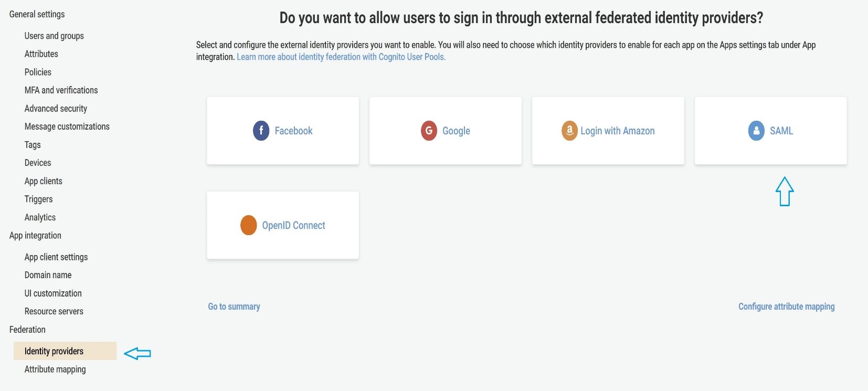Navigate to Users and groups
The width and height of the screenshot is (868, 391).
pos(54,36)
